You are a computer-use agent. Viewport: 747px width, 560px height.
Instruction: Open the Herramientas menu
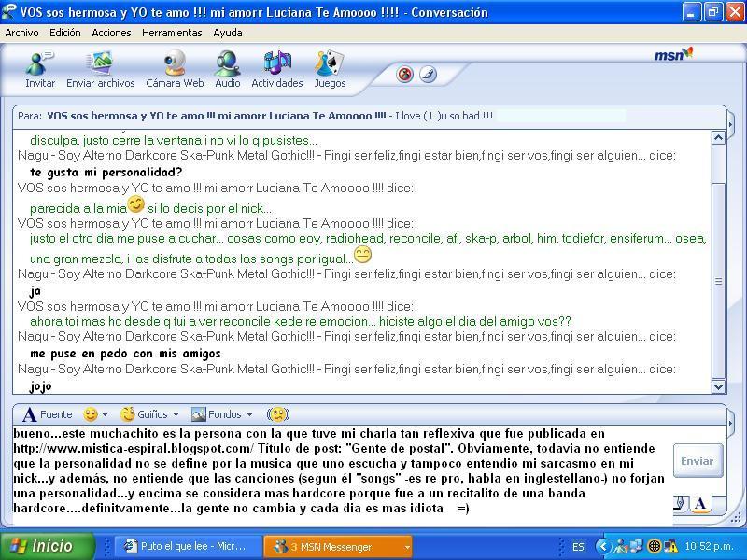[x=172, y=33]
